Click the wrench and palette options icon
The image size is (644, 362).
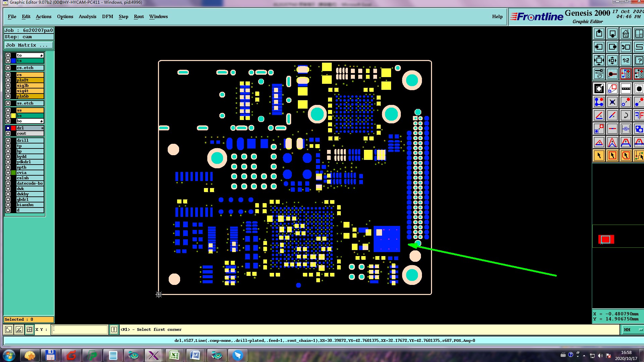[x=599, y=73]
